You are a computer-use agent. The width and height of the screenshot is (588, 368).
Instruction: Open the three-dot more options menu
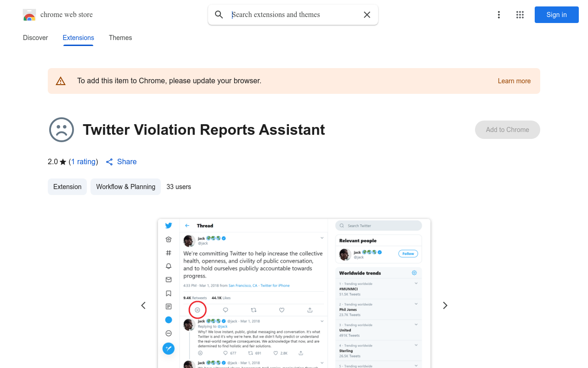499,15
